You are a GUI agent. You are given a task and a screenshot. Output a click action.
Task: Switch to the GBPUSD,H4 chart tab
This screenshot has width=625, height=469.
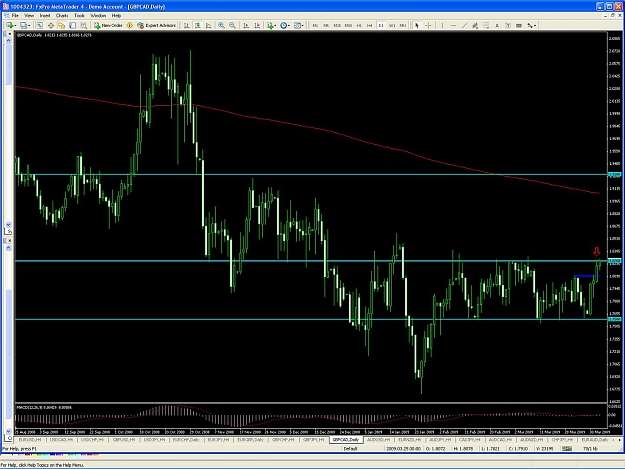(124, 440)
